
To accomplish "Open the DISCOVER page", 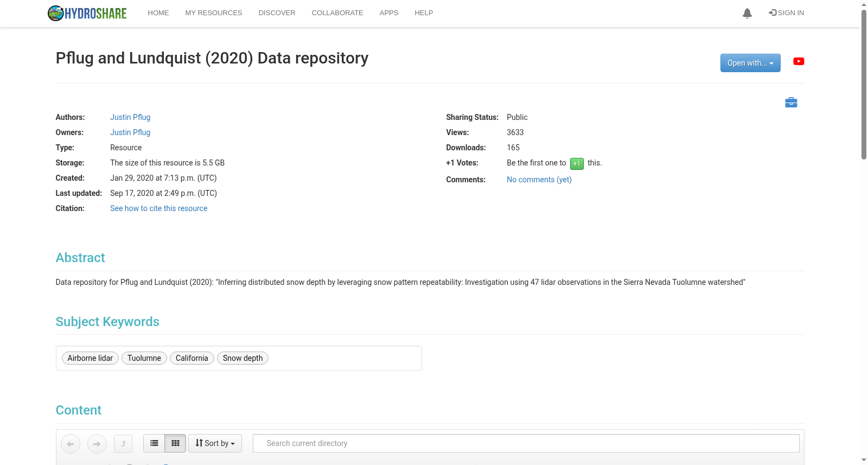I will [277, 13].
